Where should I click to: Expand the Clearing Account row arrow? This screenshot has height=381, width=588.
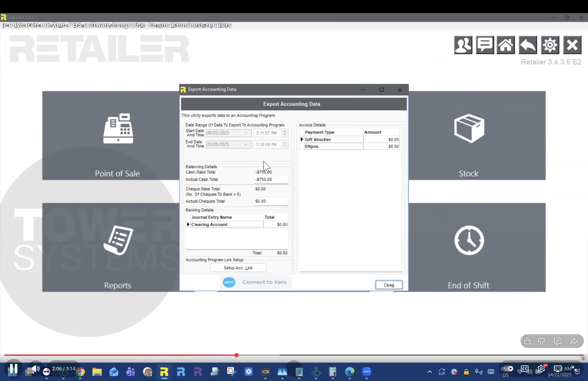188,225
